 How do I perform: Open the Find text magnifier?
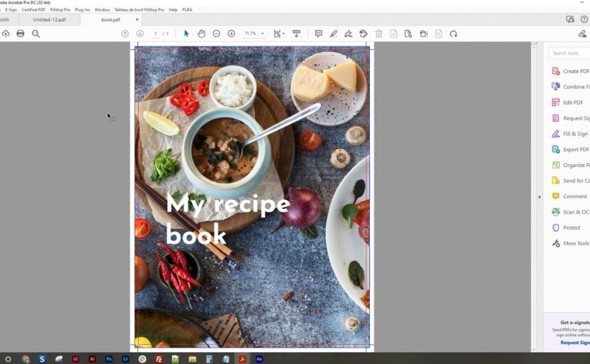(x=36, y=34)
